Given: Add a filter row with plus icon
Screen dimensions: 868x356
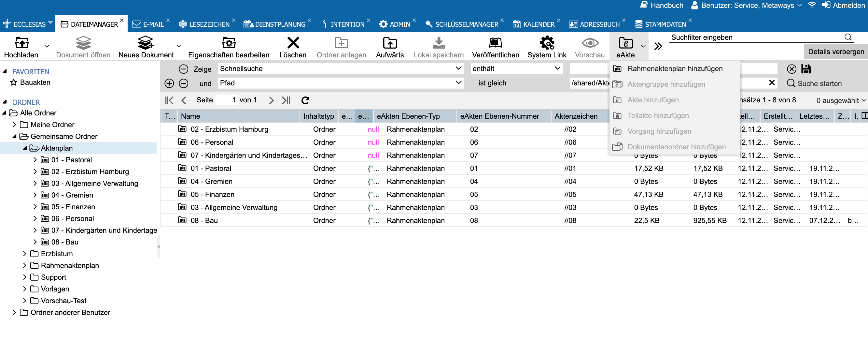Looking at the screenshot, I should coord(169,83).
